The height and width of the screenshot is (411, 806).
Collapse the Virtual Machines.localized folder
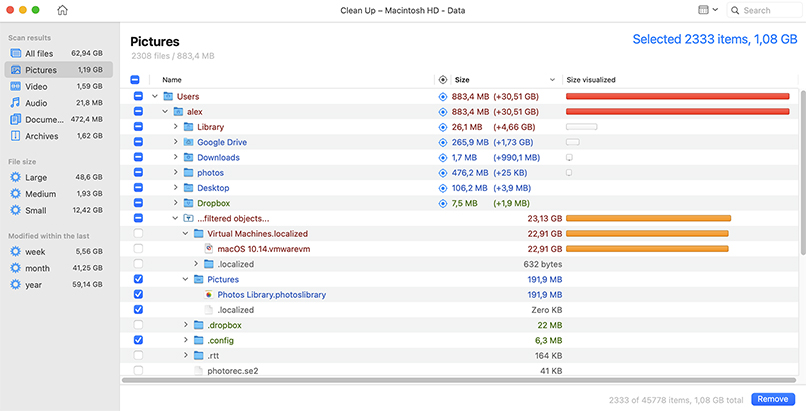[185, 233]
